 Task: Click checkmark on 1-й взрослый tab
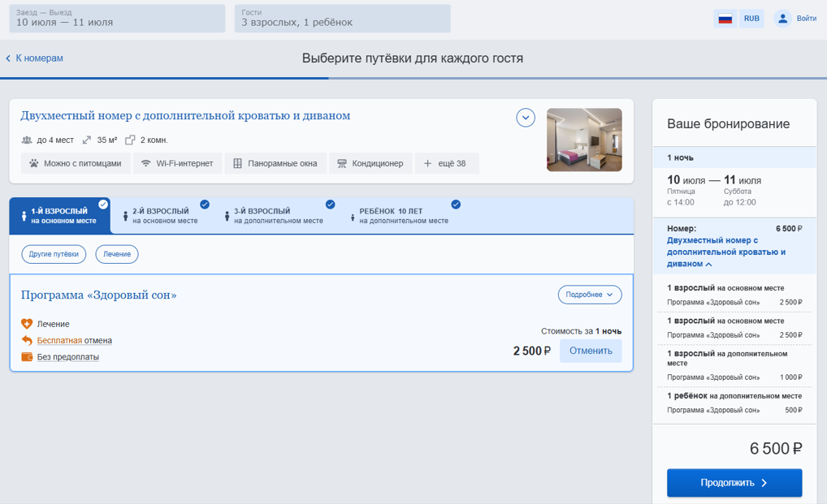click(x=103, y=205)
